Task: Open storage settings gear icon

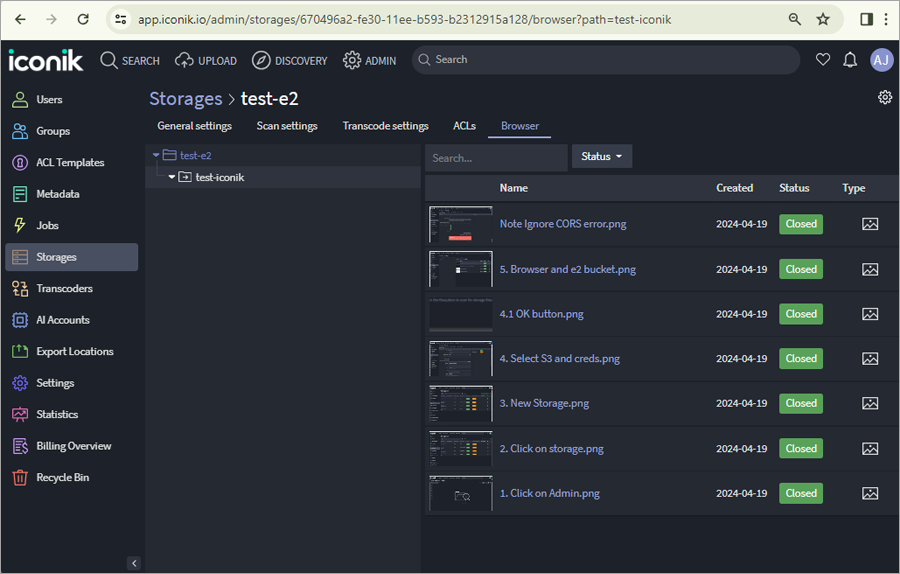Action: click(885, 97)
